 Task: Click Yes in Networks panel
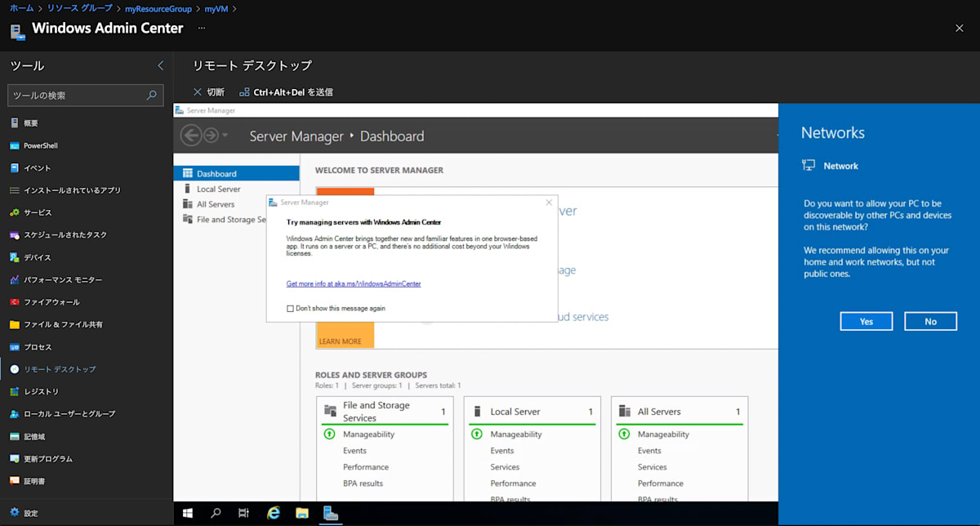click(x=866, y=321)
